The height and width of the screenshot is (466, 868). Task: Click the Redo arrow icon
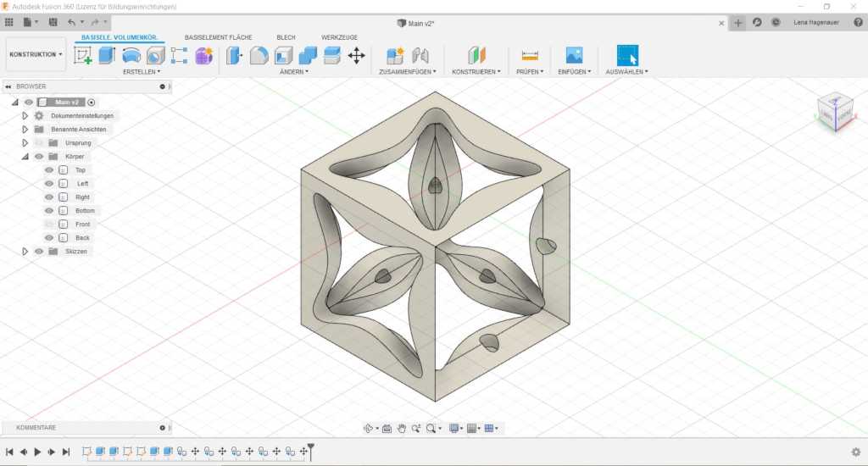[x=95, y=22]
